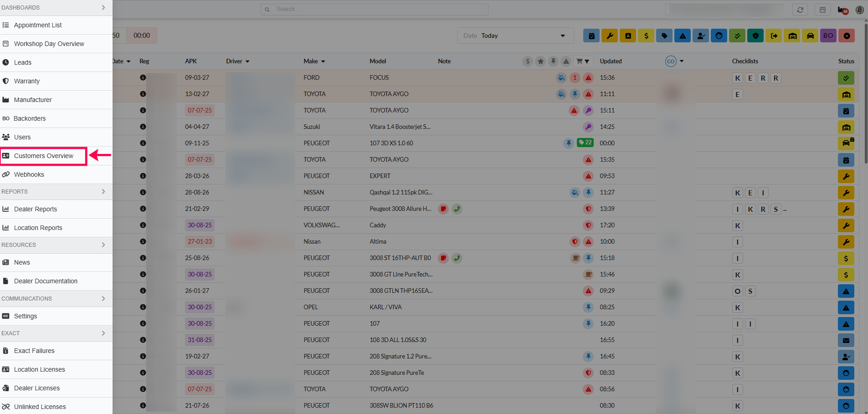Toggle the pin filter in table header
868x414 pixels.
[x=553, y=61]
